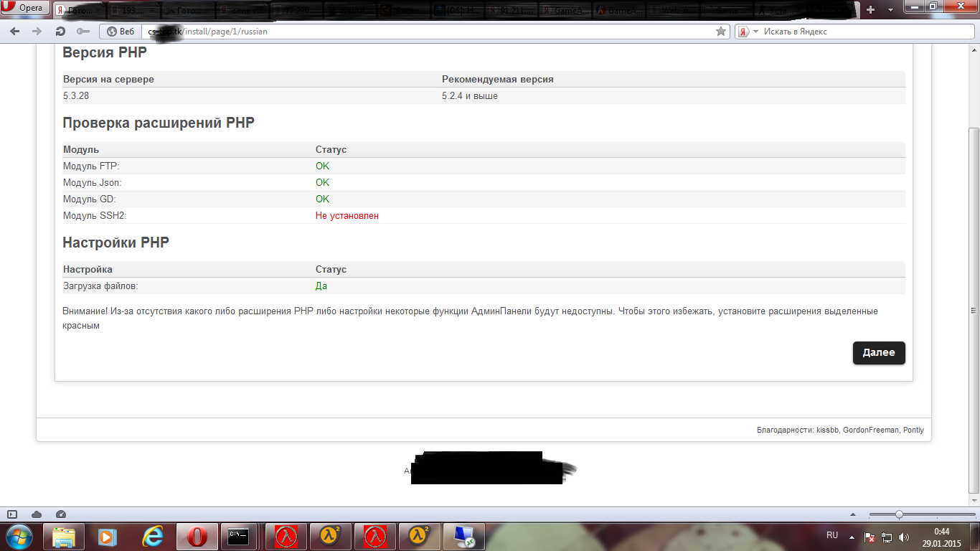Adjust the page zoom slider
This screenshot has width=980, height=551.
tap(899, 514)
